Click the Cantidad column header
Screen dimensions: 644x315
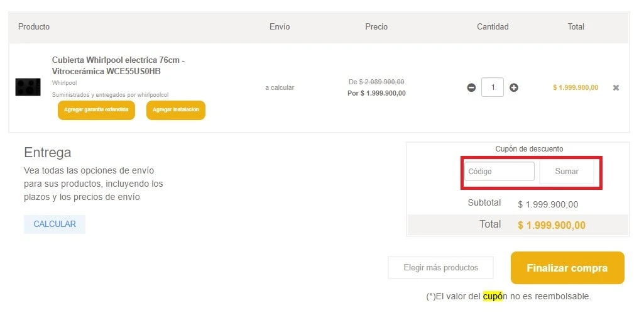coord(493,27)
